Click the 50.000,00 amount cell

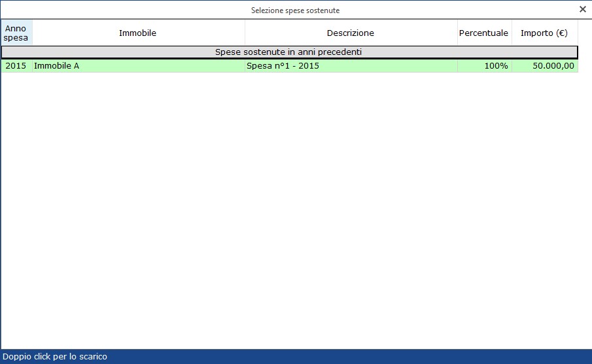(545, 66)
